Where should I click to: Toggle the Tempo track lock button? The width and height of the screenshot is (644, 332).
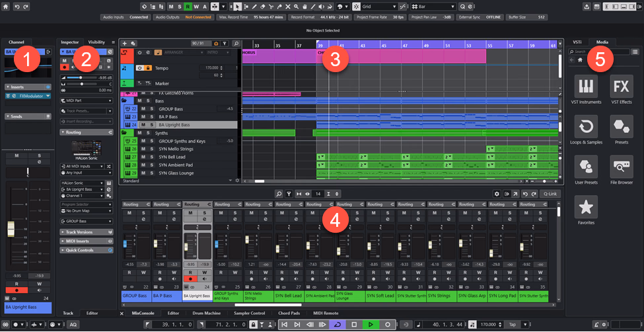click(x=148, y=68)
